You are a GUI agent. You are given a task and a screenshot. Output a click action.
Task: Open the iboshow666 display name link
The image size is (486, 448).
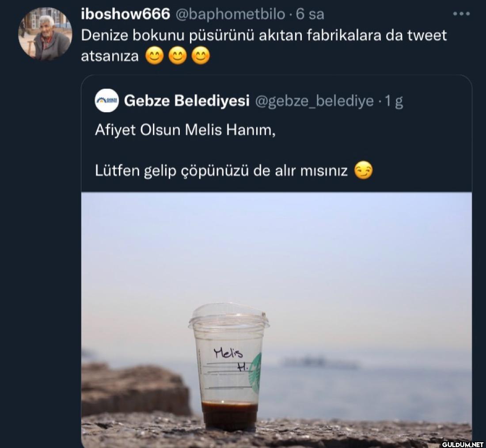pos(125,14)
